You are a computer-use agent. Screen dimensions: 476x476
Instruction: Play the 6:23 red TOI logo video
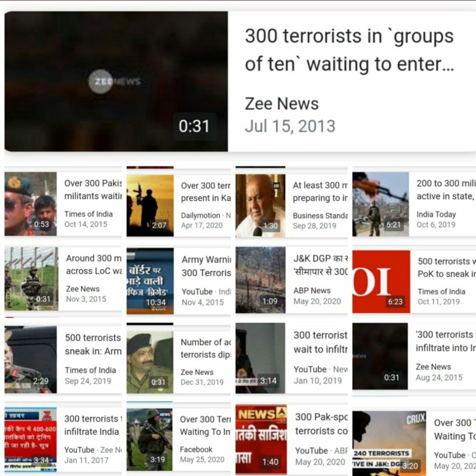point(381,281)
